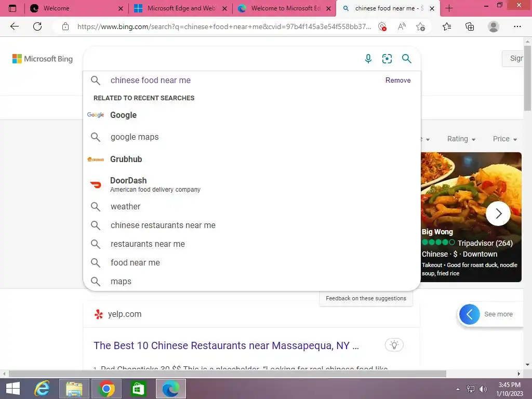Viewport: 532px width, 399px height.
Task: Add this page to favorites star-plus icon
Action: pyautogui.click(x=420, y=26)
